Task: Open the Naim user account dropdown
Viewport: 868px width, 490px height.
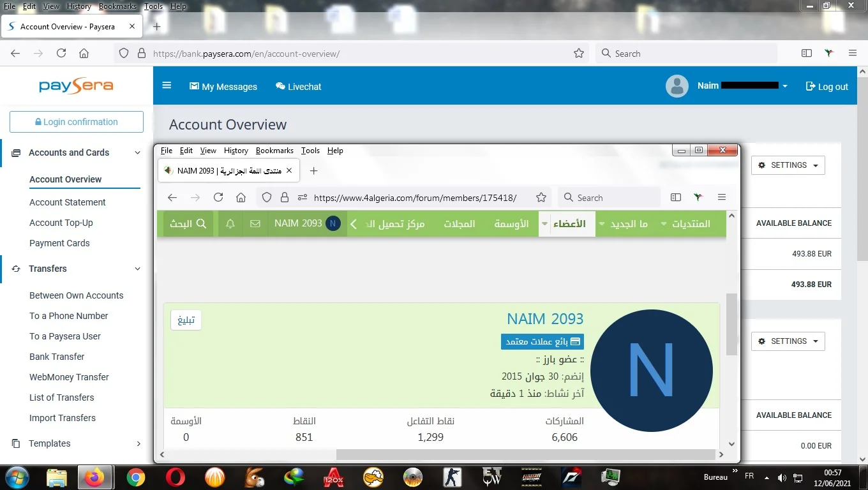Action: click(x=784, y=86)
